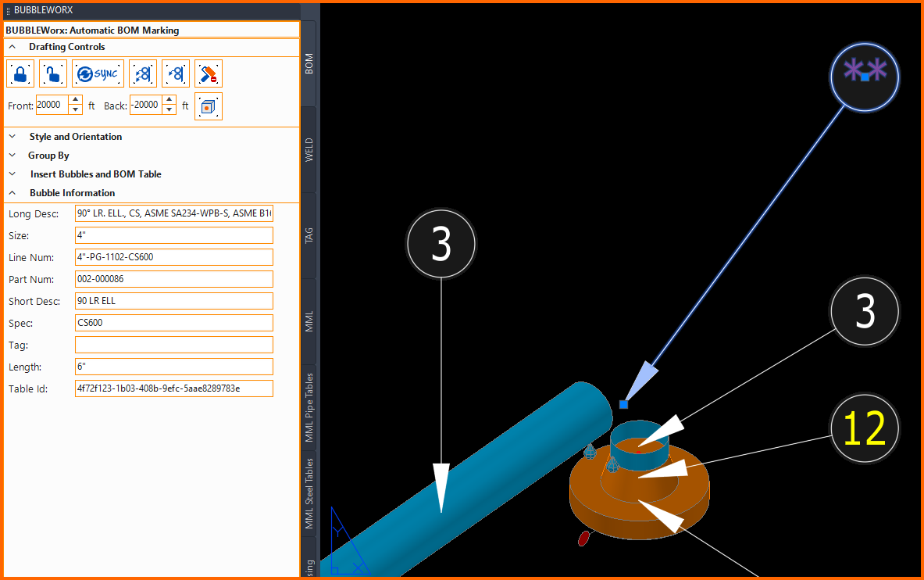This screenshot has height=580, width=924.
Task: Click the Long Desc field
Action: coord(174,213)
